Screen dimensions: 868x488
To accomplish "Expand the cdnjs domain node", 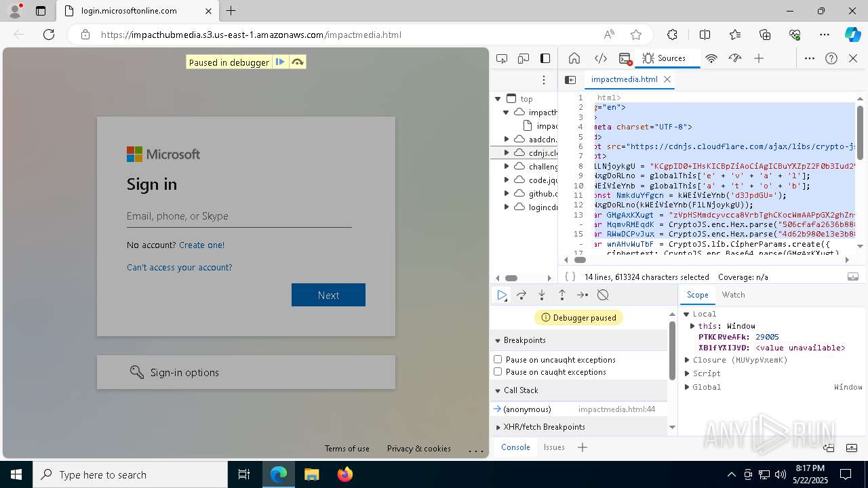I will coord(506,152).
